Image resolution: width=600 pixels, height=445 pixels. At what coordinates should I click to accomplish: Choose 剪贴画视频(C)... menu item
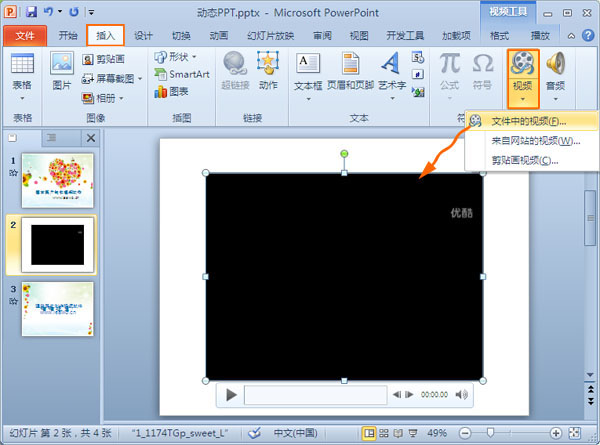(532, 160)
